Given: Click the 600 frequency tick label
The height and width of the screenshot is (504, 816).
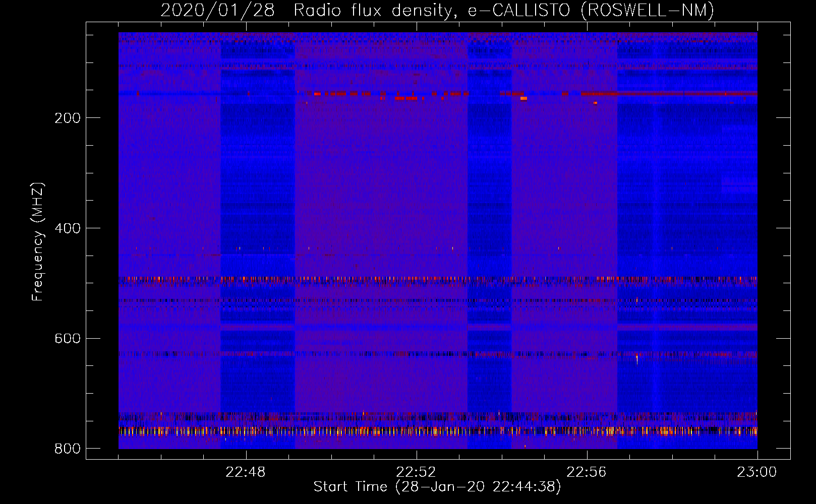Looking at the screenshot, I should pyautogui.click(x=68, y=338).
